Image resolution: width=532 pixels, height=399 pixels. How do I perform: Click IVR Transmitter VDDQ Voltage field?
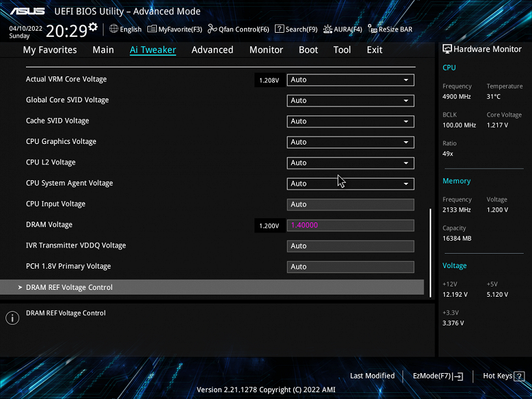351,246
